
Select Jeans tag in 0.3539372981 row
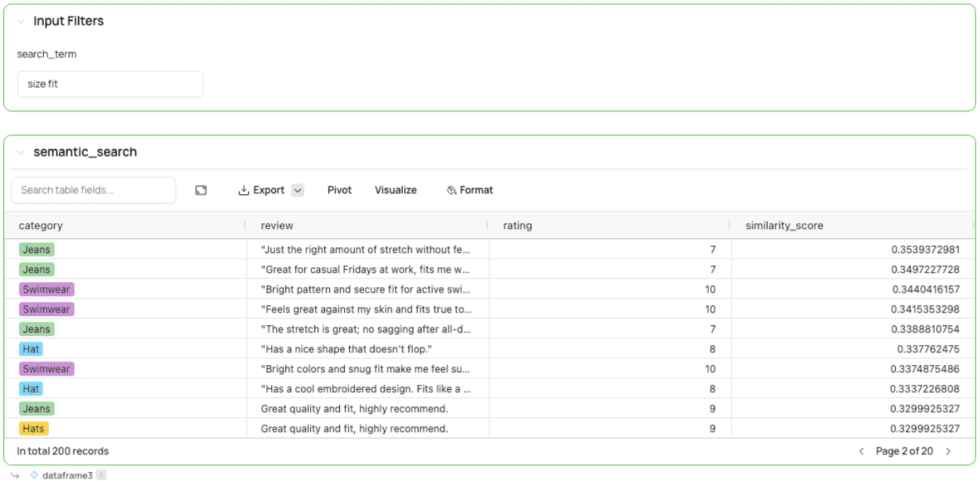36,250
